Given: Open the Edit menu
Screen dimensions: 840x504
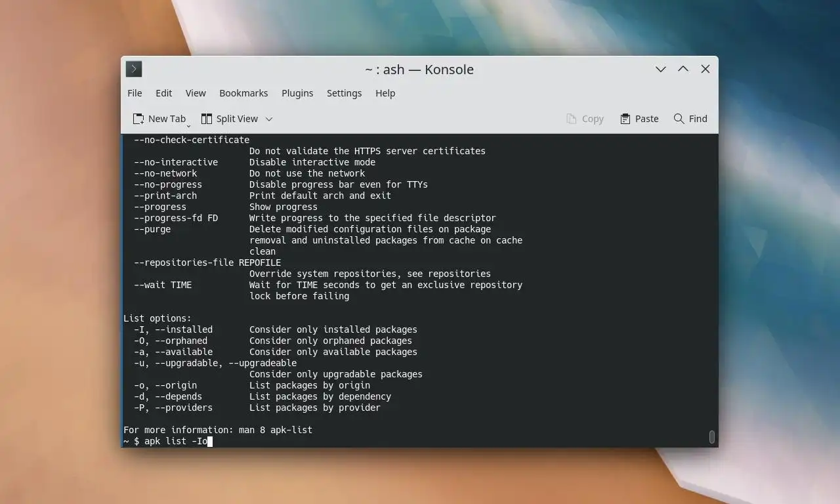Looking at the screenshot, I should 164,93.
